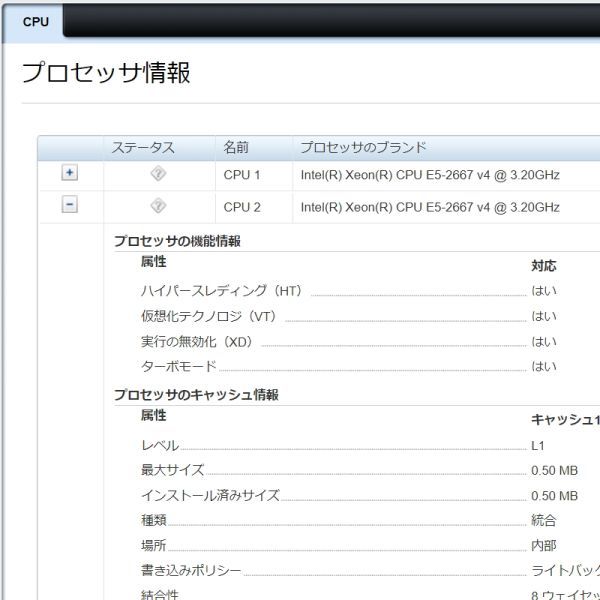Select the CPU 2 processor brand text

point(430,207)
